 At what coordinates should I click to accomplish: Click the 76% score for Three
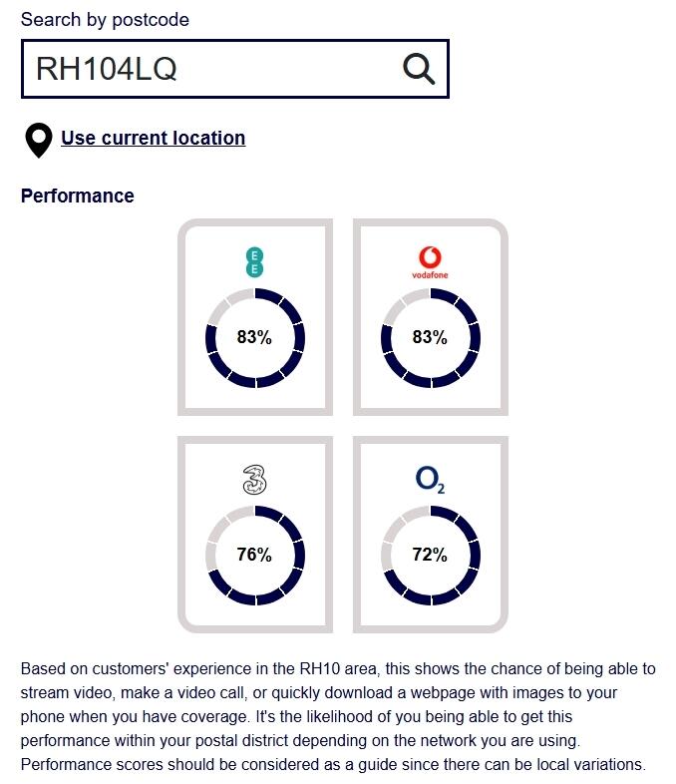pos(254,555)
